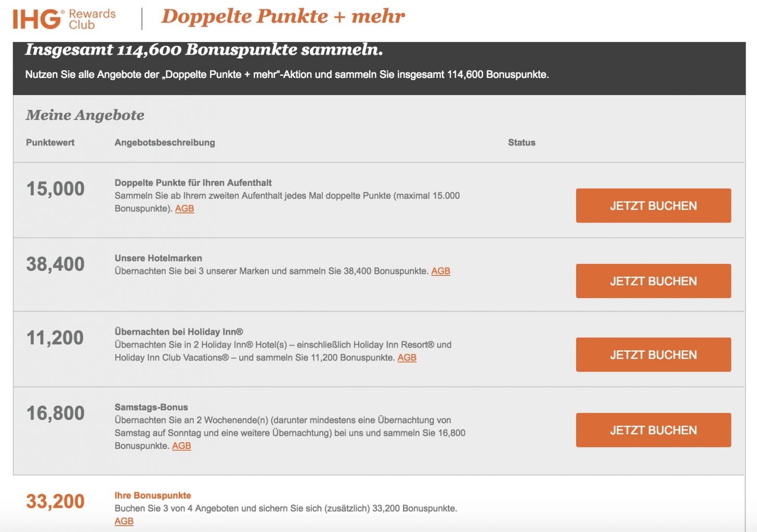This screenshot has width=757, height=532.
Task: Click the Ihre Bonuspunkte title
Action: pos(153,496)
